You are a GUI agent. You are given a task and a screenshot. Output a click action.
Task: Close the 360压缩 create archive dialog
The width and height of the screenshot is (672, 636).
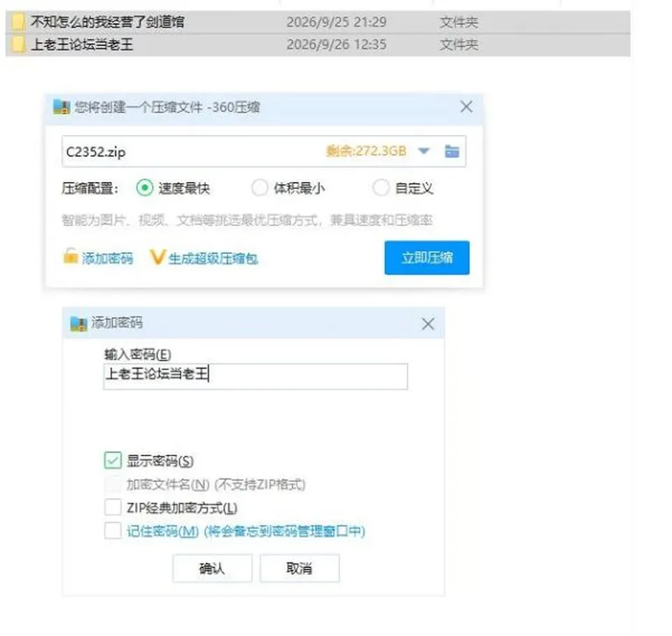click(x=466, y=106)
